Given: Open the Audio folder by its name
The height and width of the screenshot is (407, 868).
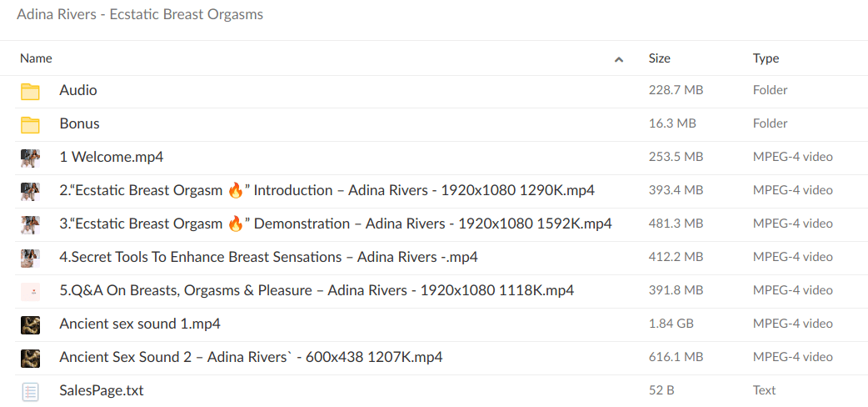Looking at the screenshot, I should (x=78, y=90).
